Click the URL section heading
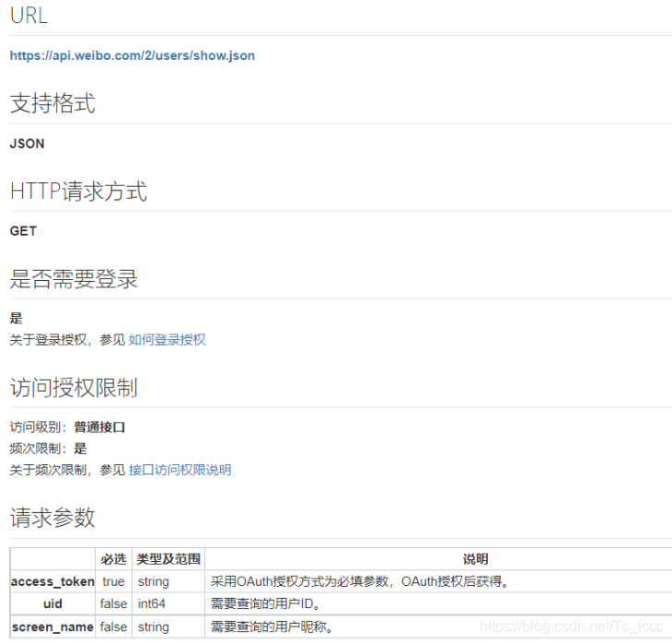Screen dimensions: 672x643 (x=29, y=16)
